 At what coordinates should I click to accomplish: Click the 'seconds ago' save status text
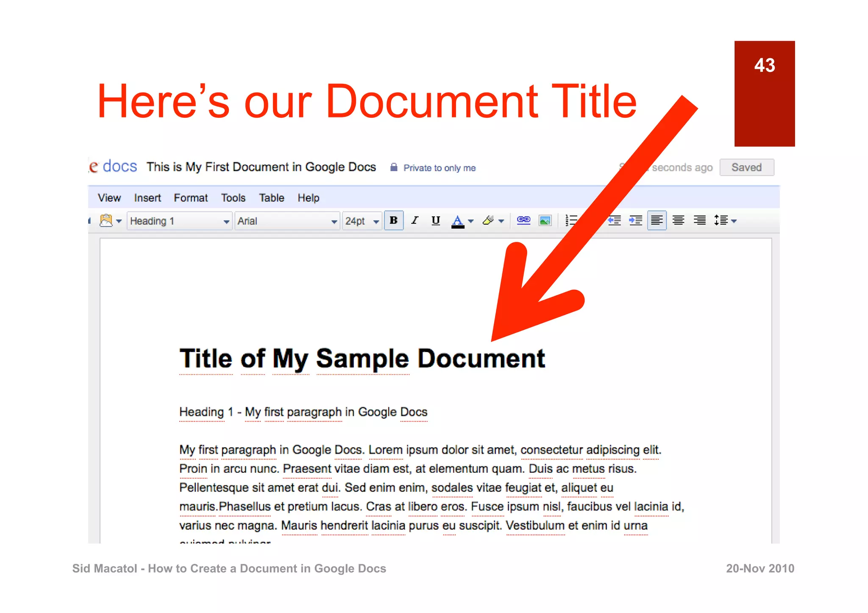[x=682, y=168]
